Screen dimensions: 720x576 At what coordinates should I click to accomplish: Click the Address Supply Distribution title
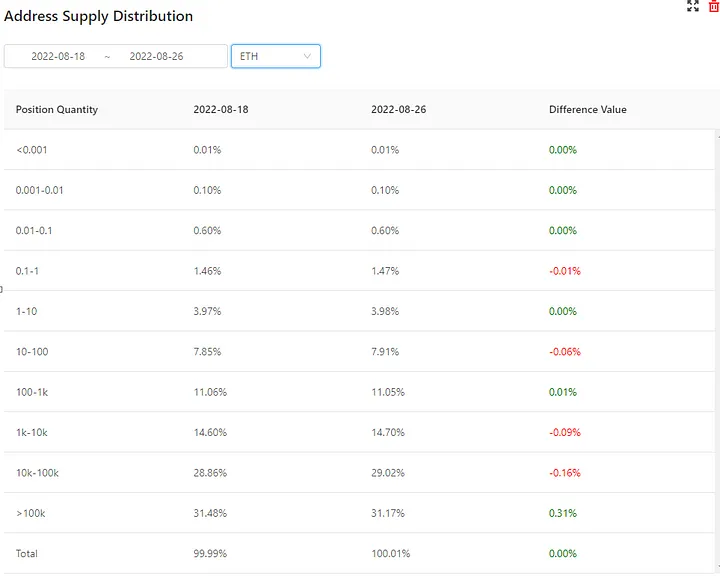(99, 16)
